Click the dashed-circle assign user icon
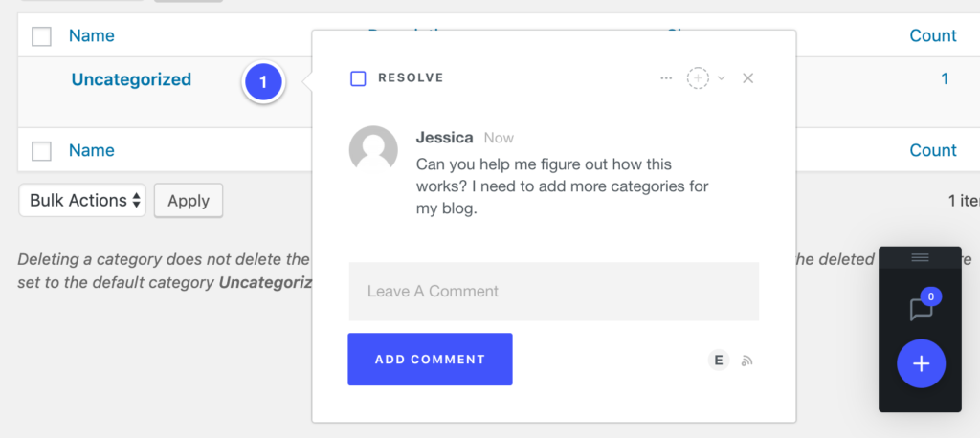Screen dimensions: 980x438 [699, 78]
